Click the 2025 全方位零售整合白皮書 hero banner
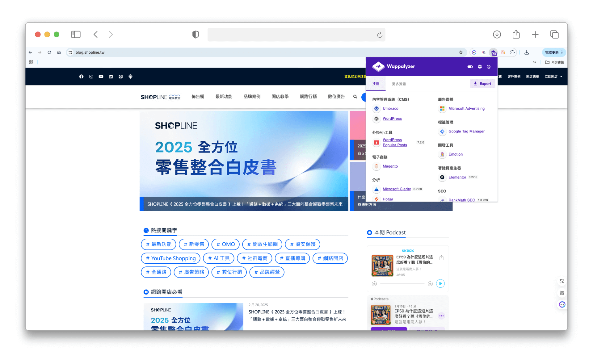Image resolution: width=593 pixels, height=364 pixels. pos(244,161)
